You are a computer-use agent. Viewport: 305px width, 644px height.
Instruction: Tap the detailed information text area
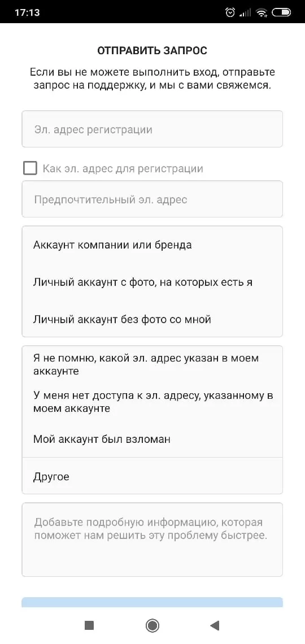pos(152,539)
